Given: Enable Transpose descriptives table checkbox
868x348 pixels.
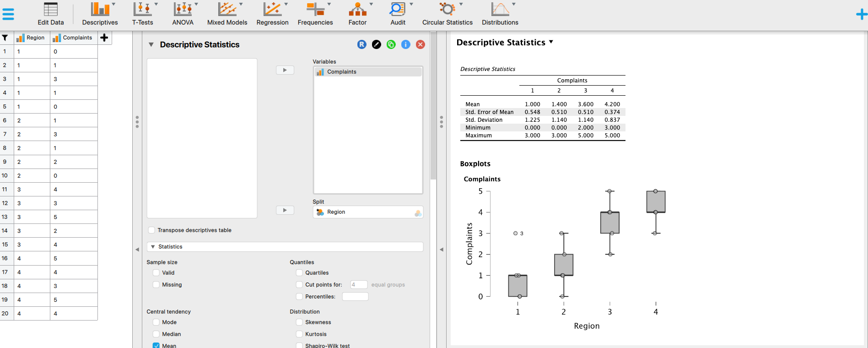Looking at the screenshot, I should pos(151,230).
